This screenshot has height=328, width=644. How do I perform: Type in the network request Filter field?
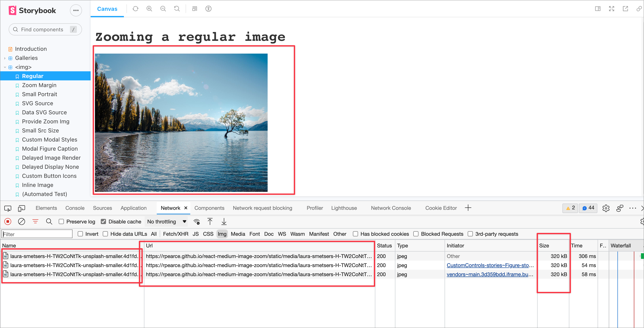coord(36,234)
